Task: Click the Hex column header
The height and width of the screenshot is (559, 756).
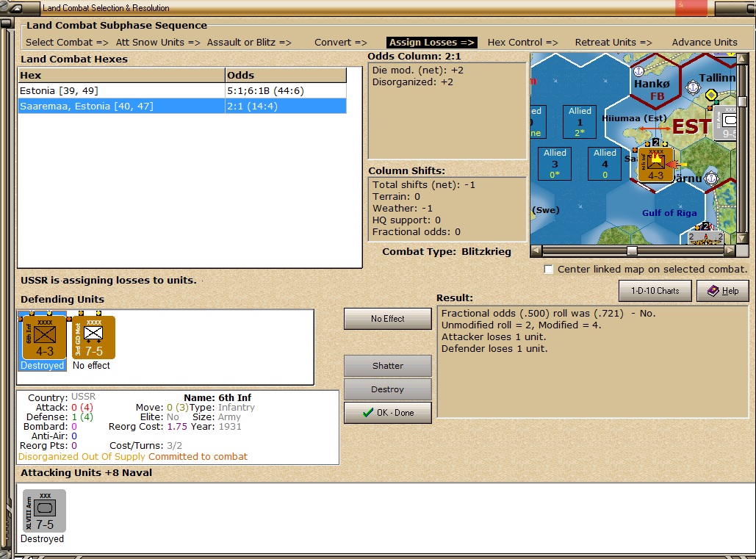Action: click(121, 75)
